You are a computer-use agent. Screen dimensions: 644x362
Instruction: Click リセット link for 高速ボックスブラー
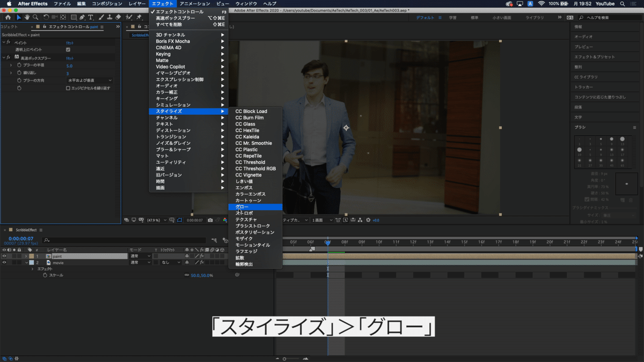point(70,57)
